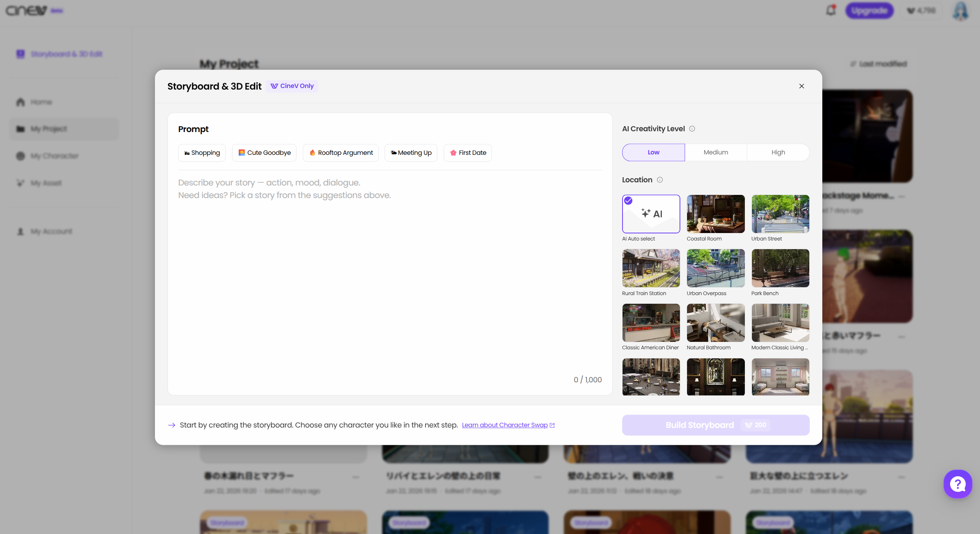Image resolution: width=980 pixels, height=534 pixels.
Task: Click the CineV Only badge icon
Action: (x=274, y=86)
